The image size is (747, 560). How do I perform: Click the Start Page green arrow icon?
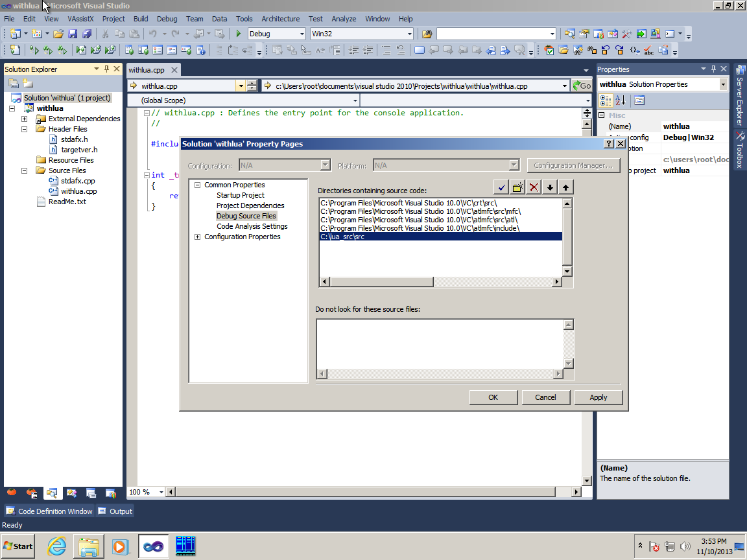[641, 34]
